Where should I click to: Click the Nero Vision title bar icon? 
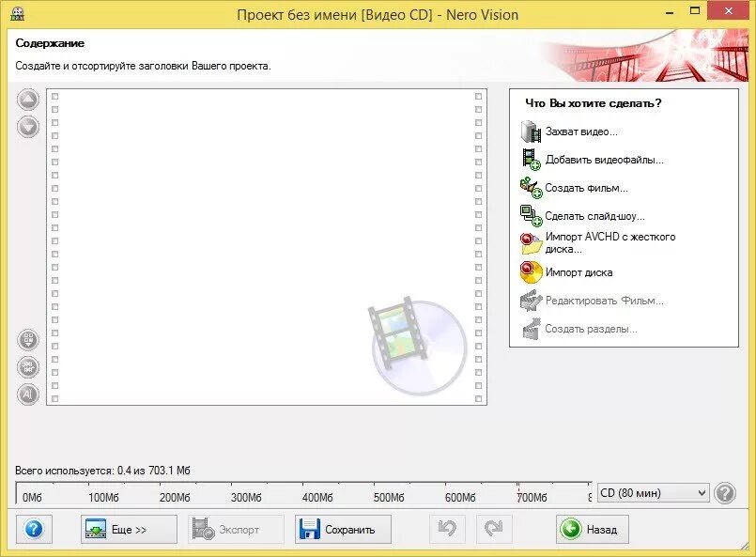(x=18, y=14)
